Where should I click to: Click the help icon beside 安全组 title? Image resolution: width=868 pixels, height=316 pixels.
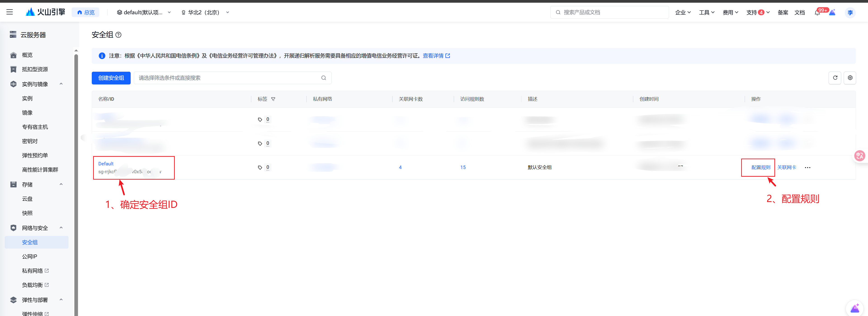[118, 35]
